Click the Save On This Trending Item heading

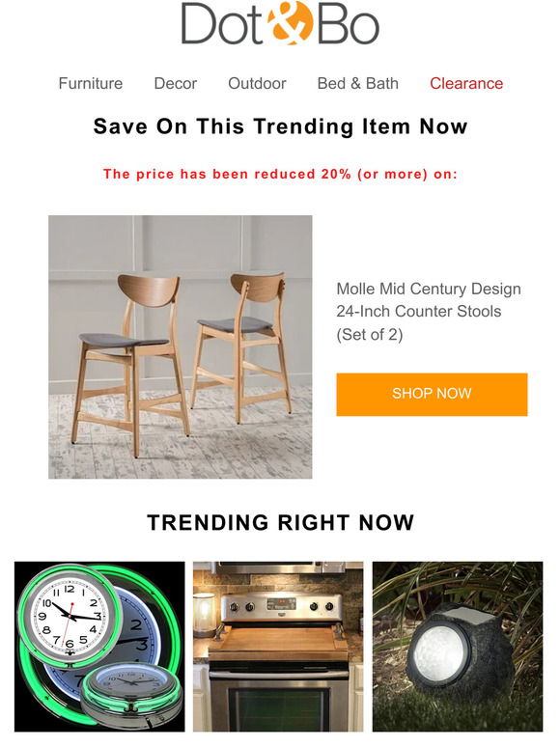[x=280, y=126]
